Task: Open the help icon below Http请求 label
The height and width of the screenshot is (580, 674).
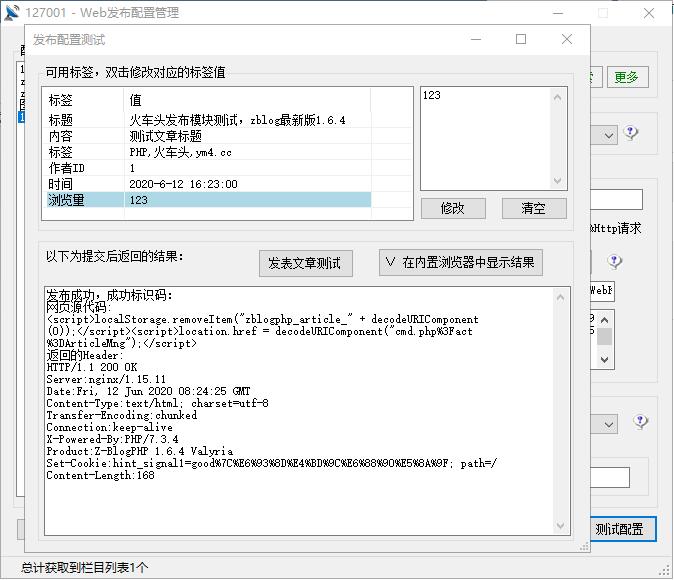Action: coord(615,261)
